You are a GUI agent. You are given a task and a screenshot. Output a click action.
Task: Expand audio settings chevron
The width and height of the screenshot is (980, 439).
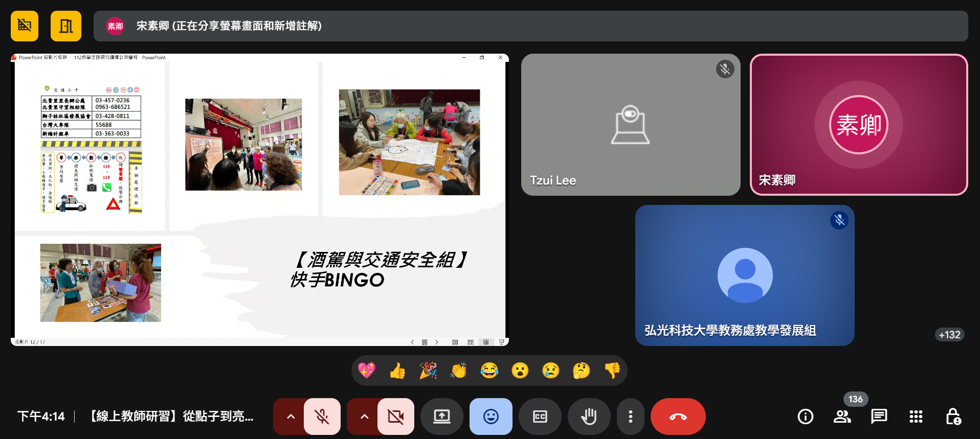tap(291, 417)
